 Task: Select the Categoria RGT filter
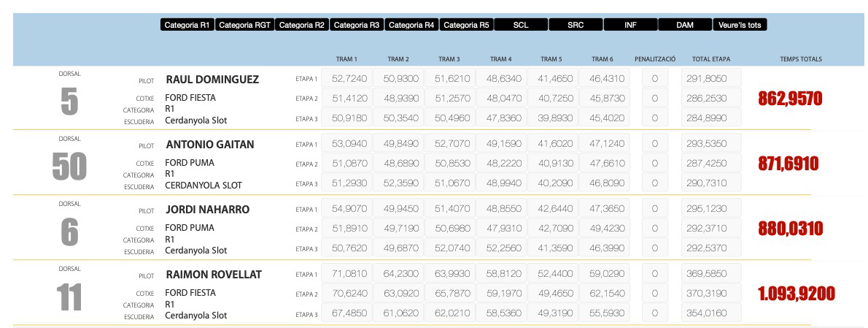coord(244,25)
